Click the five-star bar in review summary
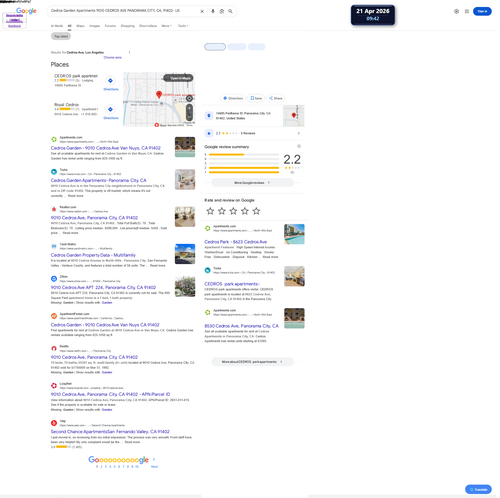 click(244, 155)
